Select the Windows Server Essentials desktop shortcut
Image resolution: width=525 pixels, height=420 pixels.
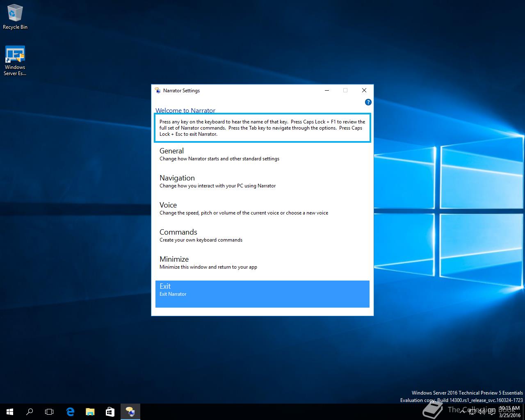(15, 61)
